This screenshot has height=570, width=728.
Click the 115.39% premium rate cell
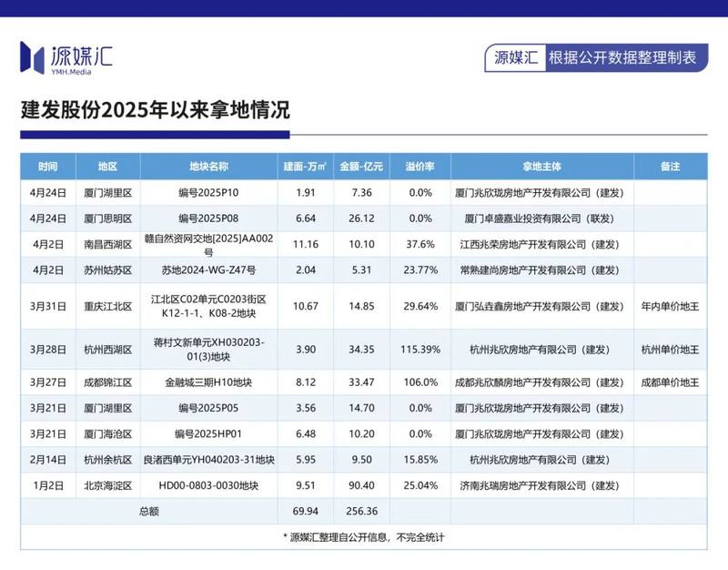point(420,350)
